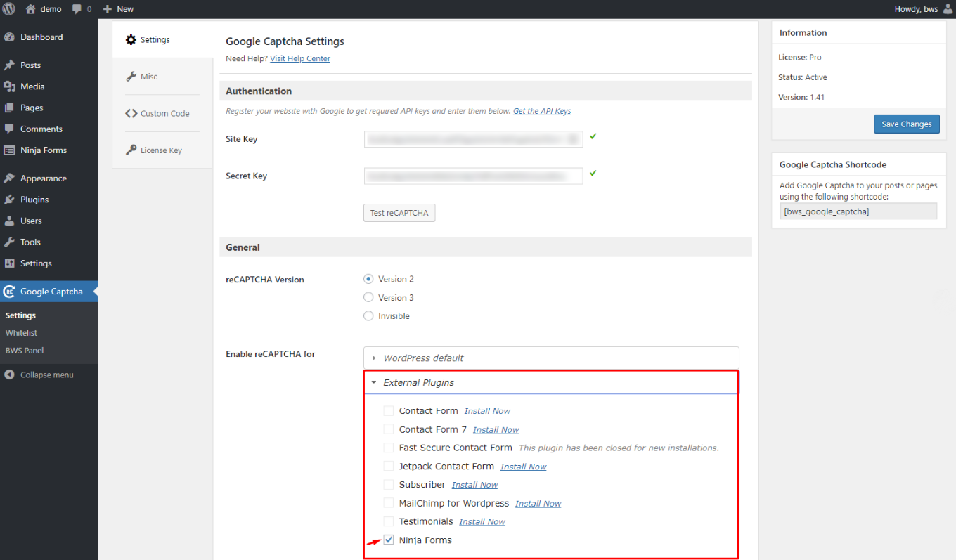Image resolution: width=956 pixels, height=560 pixels.
Task: Click the Dashboard gauge icon in sidebar
Action: pyautogui.click(x=9, y=37)
